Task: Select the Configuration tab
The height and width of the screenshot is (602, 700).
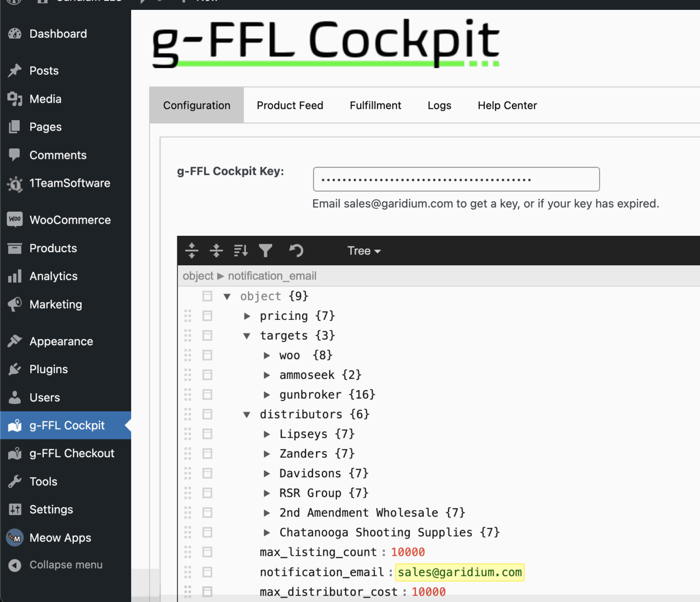Action: 196,105
